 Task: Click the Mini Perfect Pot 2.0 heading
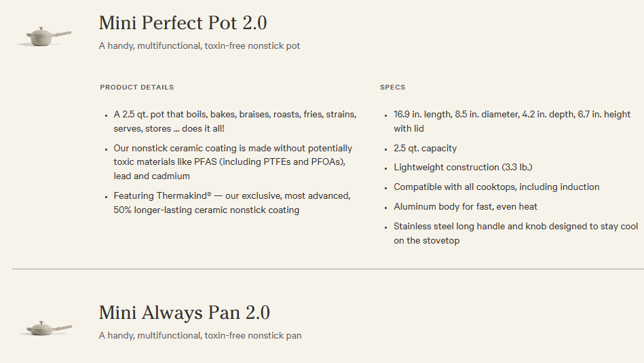pyautogui.click(x=183, y=23)
